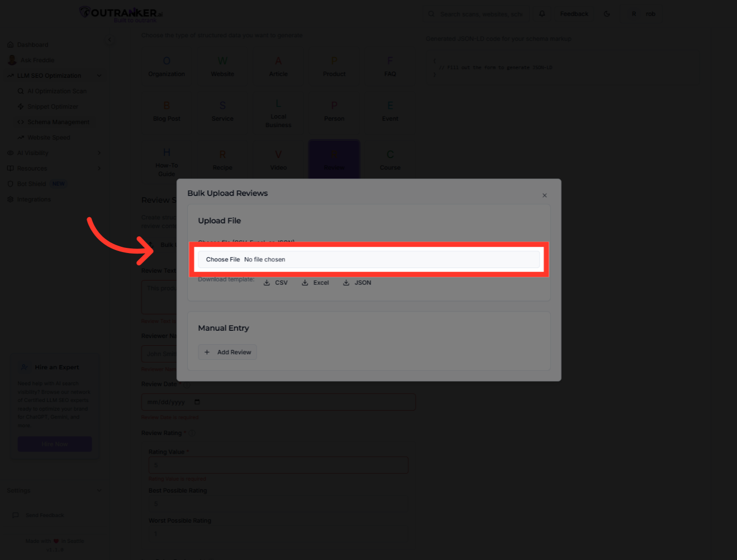Click the Schema Management code brackets icon
The width and height of the screenshot is (737, 560).
click(21, 122)
